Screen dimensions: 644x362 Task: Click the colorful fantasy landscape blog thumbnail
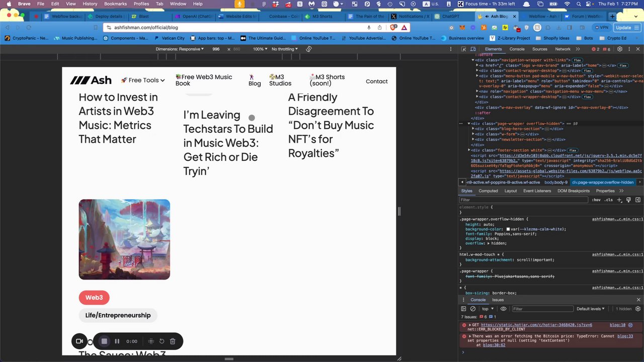(124, 239)
